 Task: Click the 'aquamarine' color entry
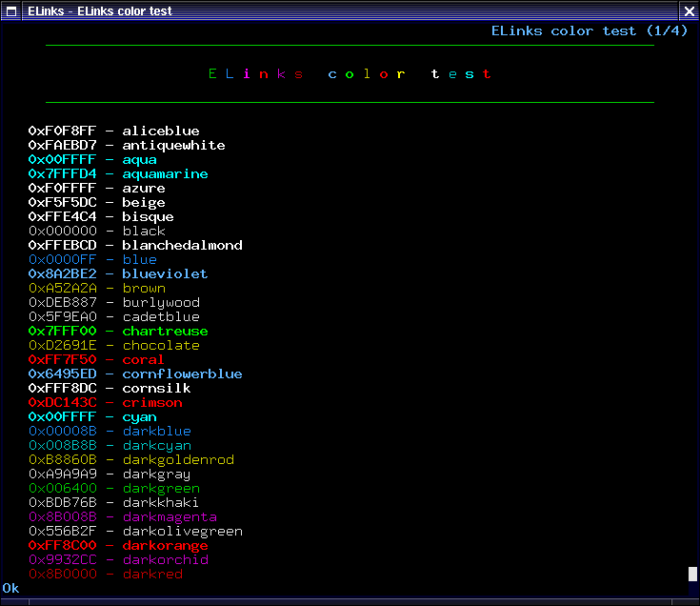pyautogui.click(x=118, y=173)
